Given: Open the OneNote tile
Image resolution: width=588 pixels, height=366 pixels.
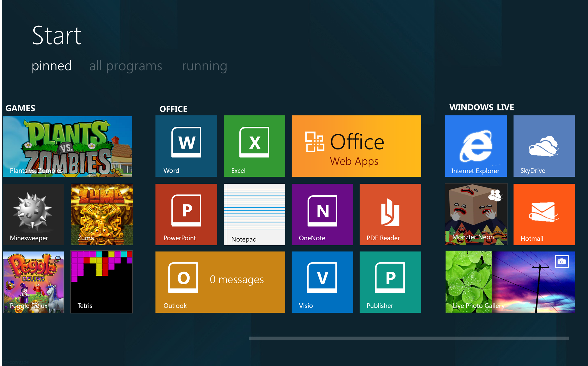Looking at the screenshot, I should tap(322, 214).
